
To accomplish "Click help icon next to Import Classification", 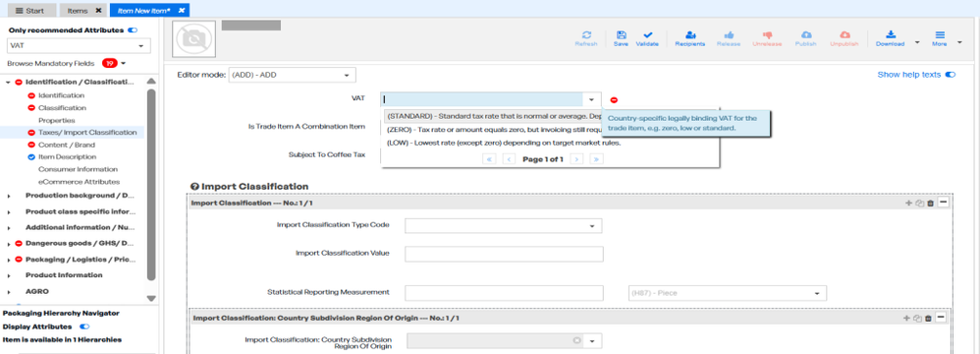I will pos(194,187).
